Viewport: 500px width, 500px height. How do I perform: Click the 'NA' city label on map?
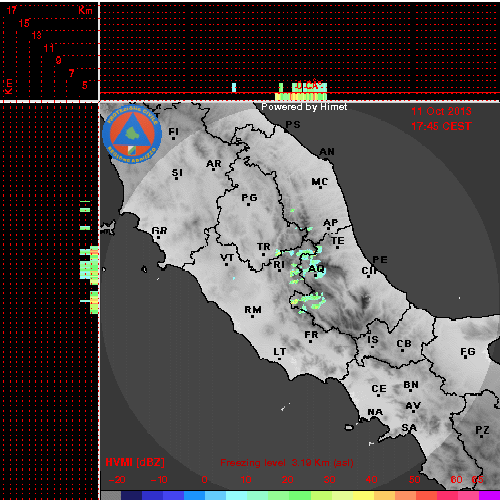coord(375,412)
